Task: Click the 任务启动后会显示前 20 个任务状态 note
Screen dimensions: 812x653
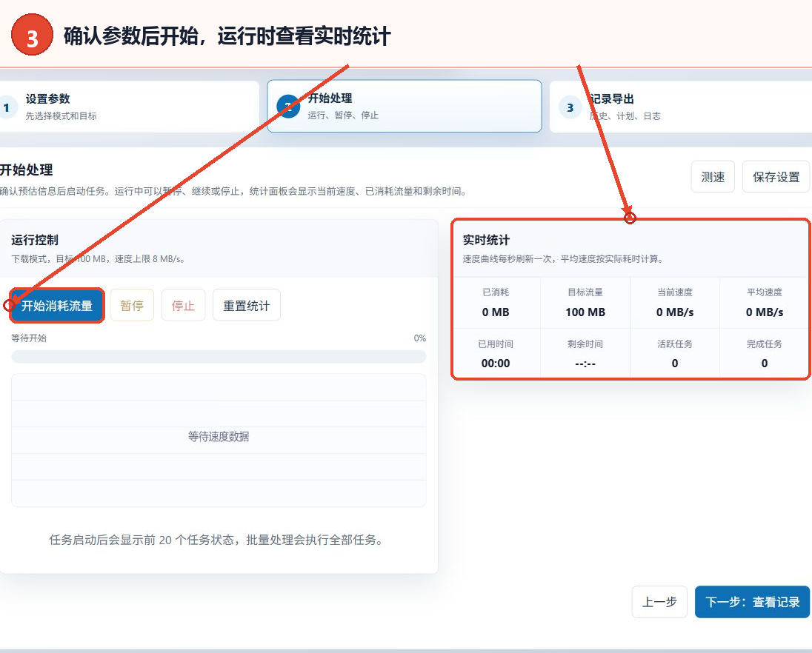Action: [x=216, y=540]
